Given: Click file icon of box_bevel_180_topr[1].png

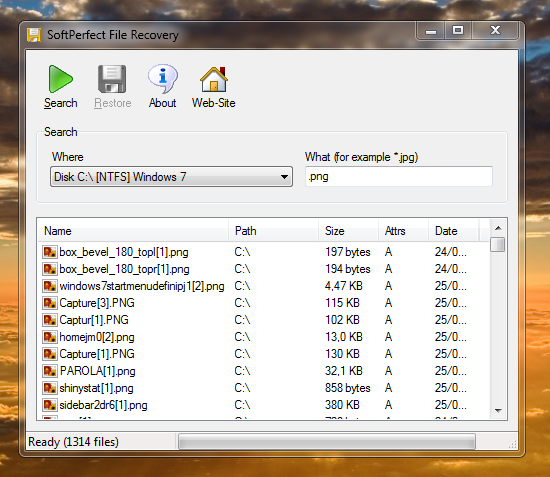Looking at the screenshot, I should tap(49, 269).
